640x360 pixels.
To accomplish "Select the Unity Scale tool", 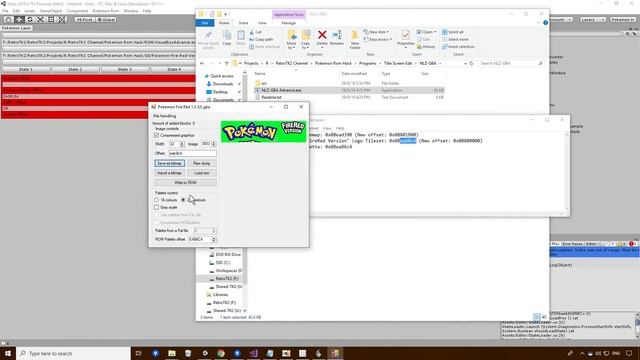I will (40, 20).
